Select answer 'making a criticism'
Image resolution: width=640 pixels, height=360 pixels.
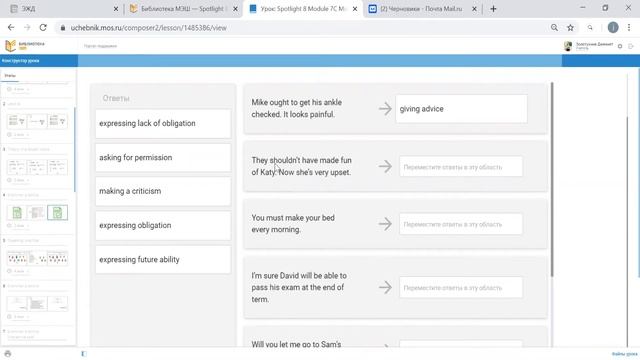pos(163,191)
